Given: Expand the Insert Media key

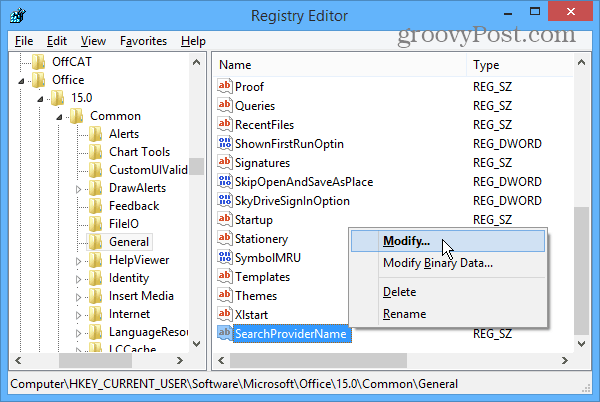Looking at the screenshot, I should [x=78, y=297].
